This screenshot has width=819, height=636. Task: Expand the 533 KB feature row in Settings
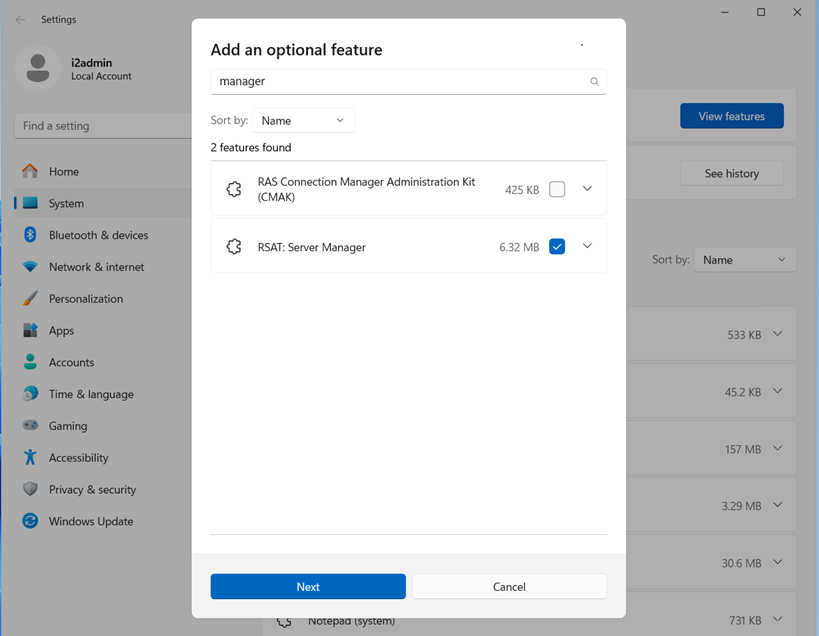coord(778,334)
